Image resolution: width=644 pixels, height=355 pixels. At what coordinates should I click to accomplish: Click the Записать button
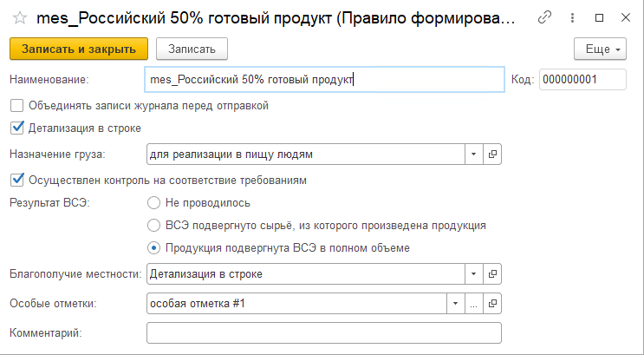tap(192, 49)
